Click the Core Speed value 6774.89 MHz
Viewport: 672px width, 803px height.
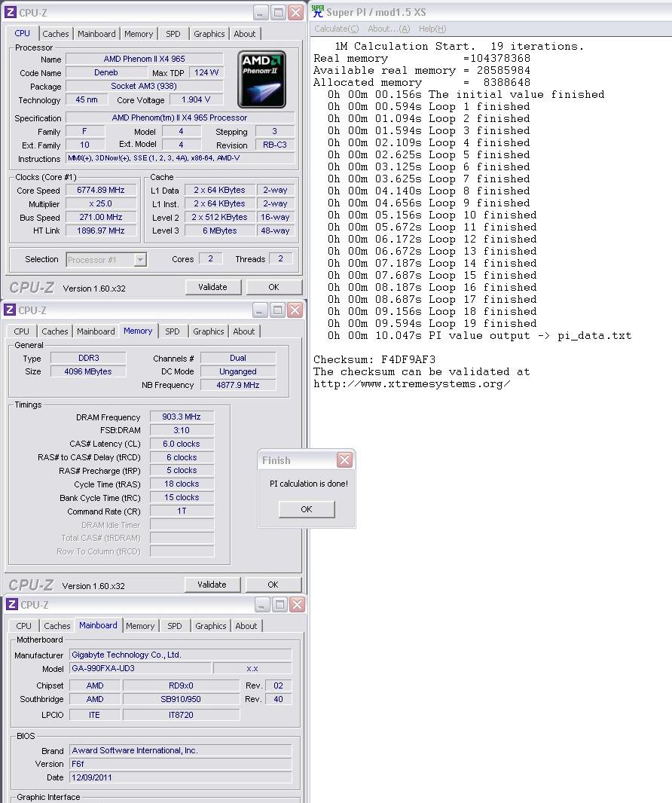[101, 190]
